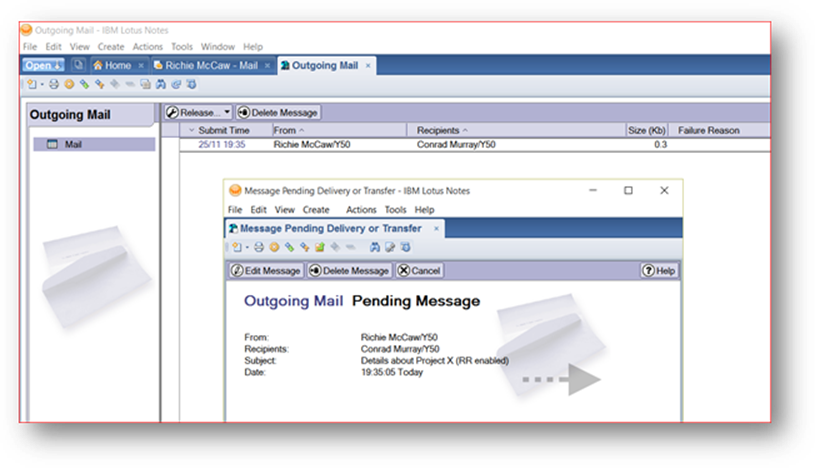The image size is (815, 468).
Task: Close the Outgoing Mail tab
Action: point(368,66)
